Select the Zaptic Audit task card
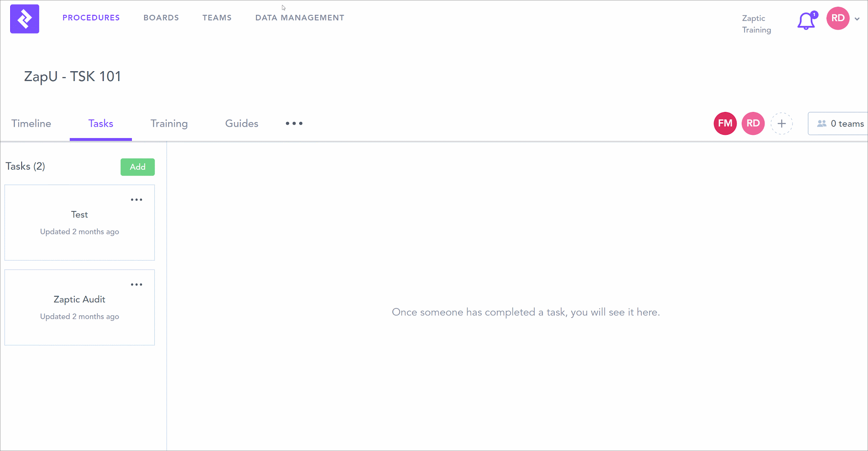868x451 pixels. [x=80, y=307]
